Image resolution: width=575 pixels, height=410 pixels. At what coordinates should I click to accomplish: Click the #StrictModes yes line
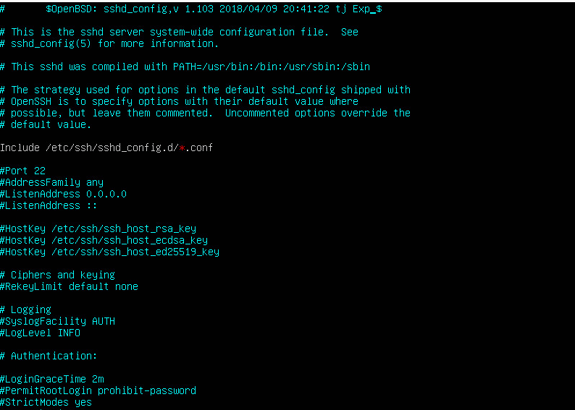tap(46, 402)
